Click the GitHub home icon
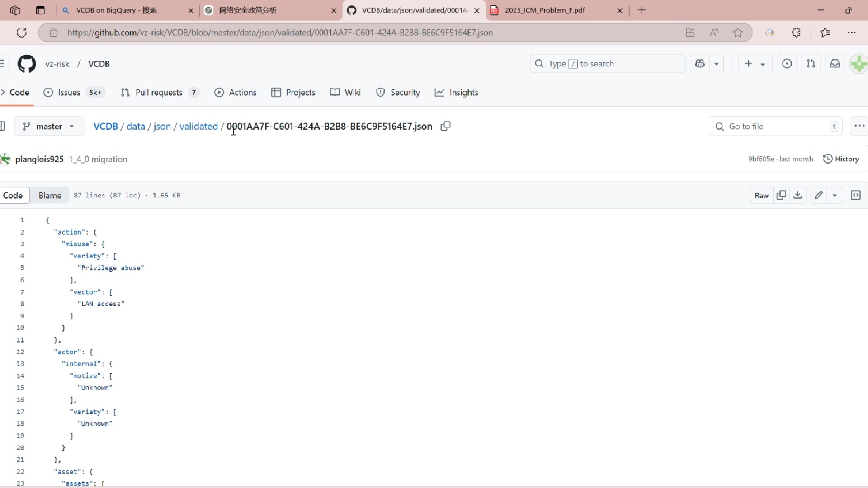 click(x=26, y=64)
